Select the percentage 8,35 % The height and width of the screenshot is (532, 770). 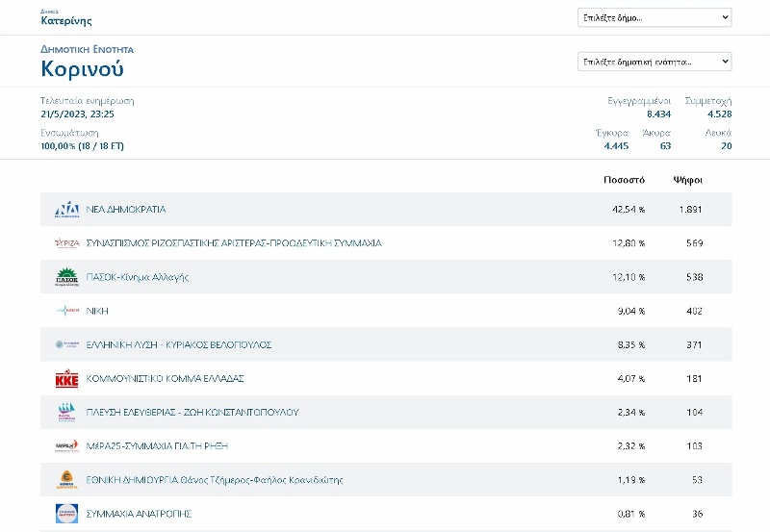tap(631, 345)
